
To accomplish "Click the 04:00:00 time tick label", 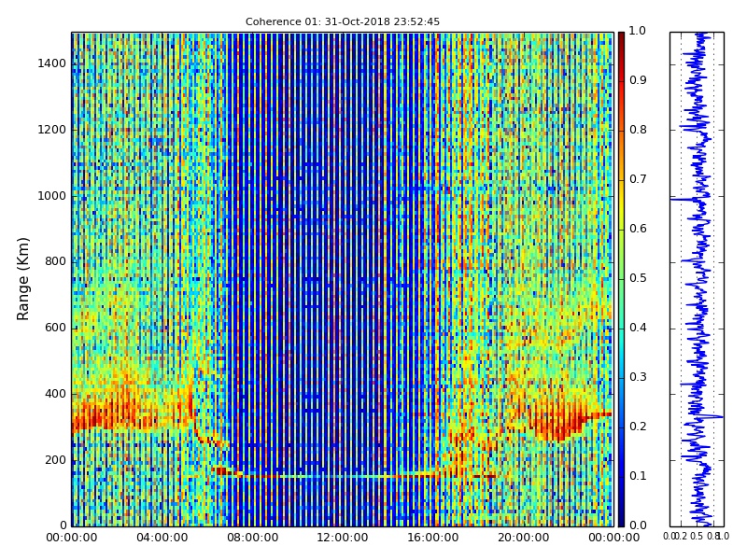I will pos(162,538).
